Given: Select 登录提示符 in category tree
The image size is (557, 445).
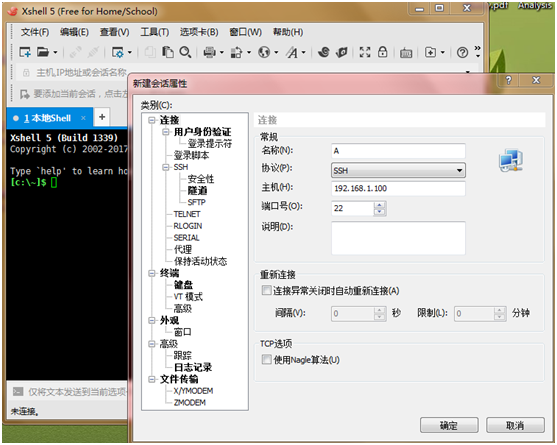Looking at the screenshot, I should pos(210,144).
